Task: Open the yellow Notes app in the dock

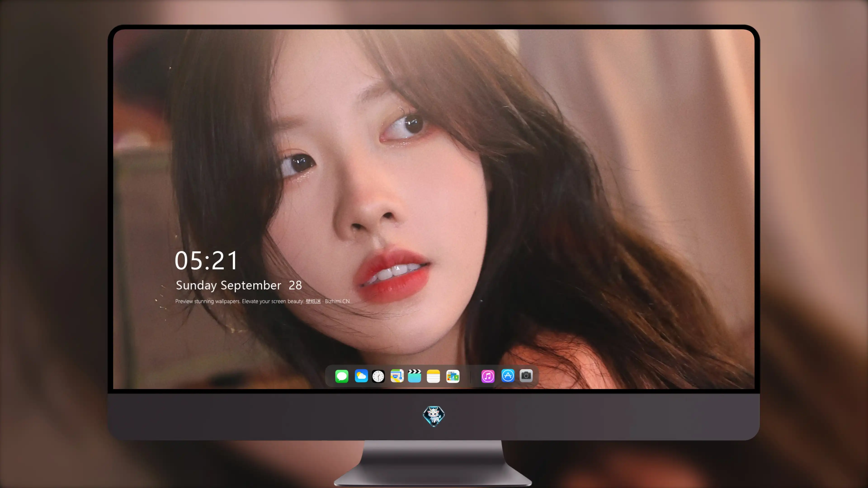Action: click(x=433, y=376)
